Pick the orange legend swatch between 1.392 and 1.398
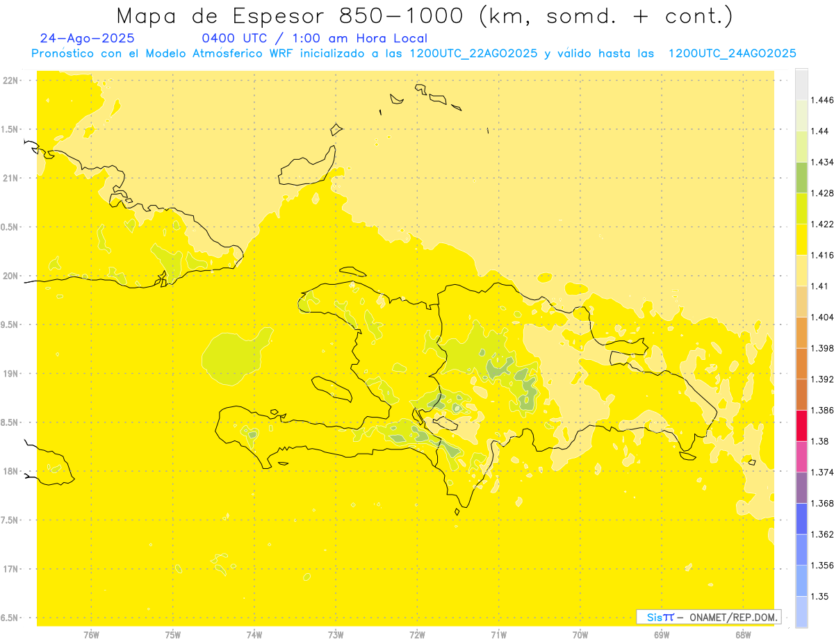The height and width of the screenshot is (644, 834). [x=801, y=363]
